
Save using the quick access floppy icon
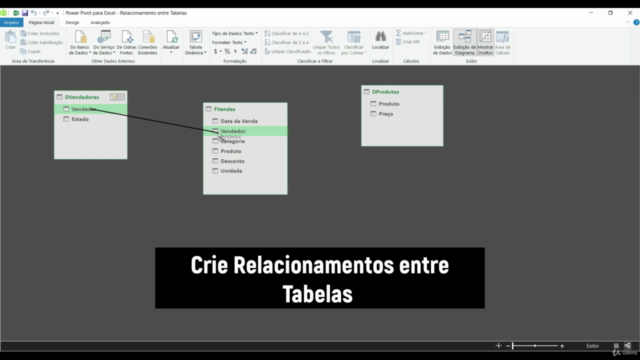[25, 13]
